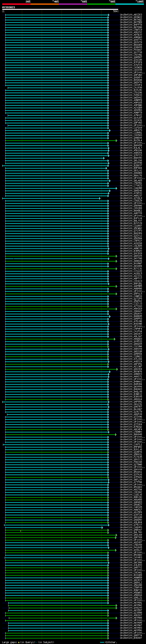146x644 pixels.
Task: Click the UniRef100_Q86E46 entry
Action: click(131, 191)
